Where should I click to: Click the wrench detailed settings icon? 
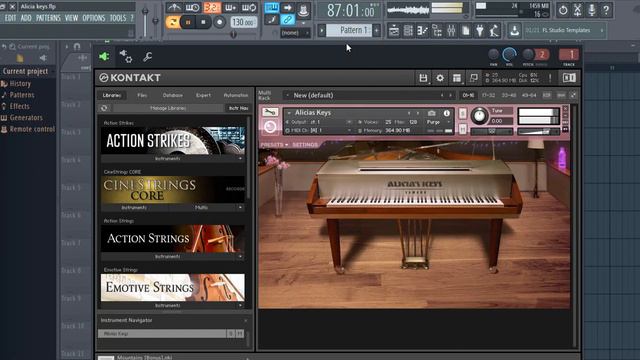[x=147, y=56]
